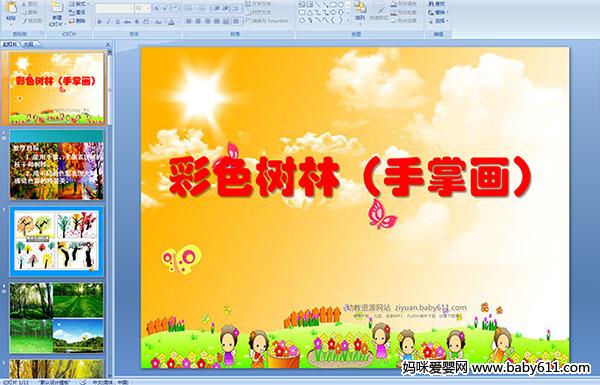Click the slide thumbnail panel vertical scrollbar
This screenshot has height=385, width=600.
(x=109, y=213)
